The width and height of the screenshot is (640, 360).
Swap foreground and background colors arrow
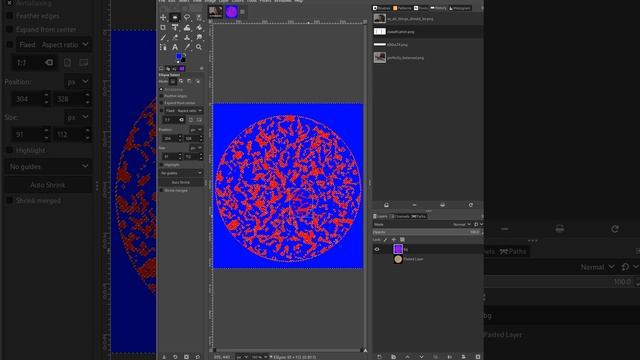click(184, 54)
